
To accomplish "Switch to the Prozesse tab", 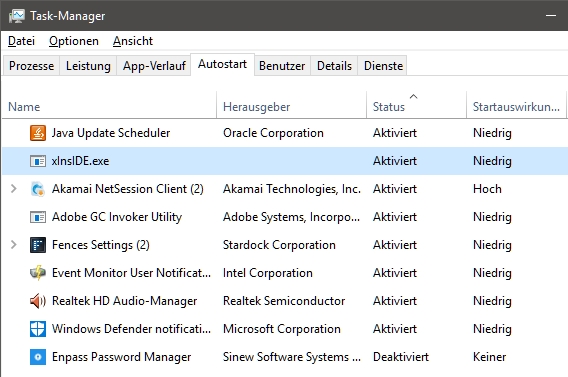I will 32,66.
